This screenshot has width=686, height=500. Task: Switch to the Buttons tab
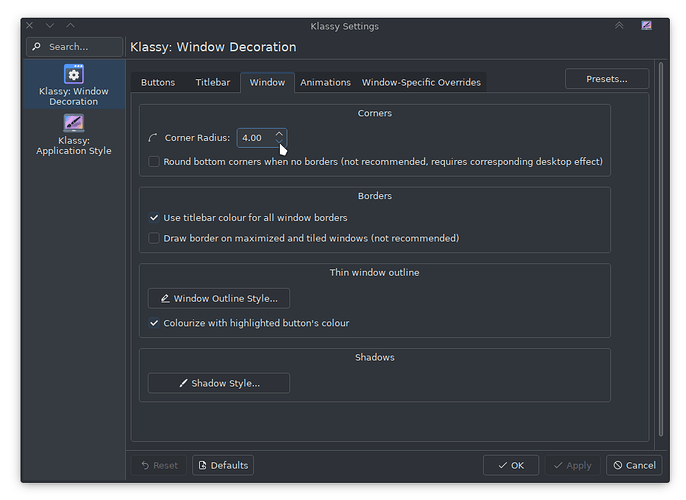click(x=157, y=82)
